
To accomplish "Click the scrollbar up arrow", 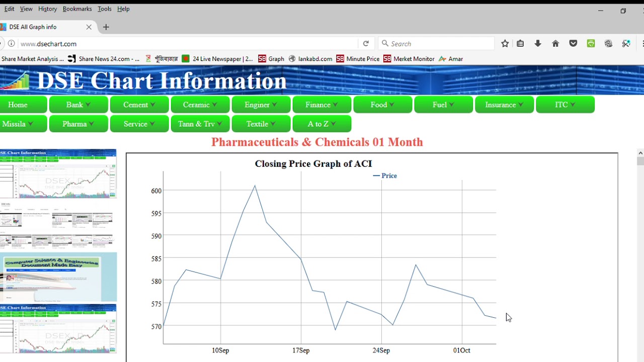I will (640, 153).
